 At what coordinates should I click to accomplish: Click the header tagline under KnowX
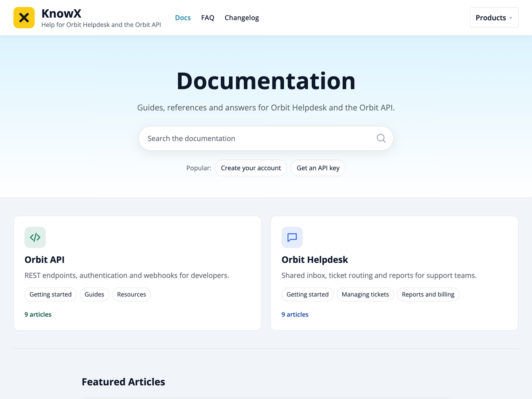click(101, 25)
